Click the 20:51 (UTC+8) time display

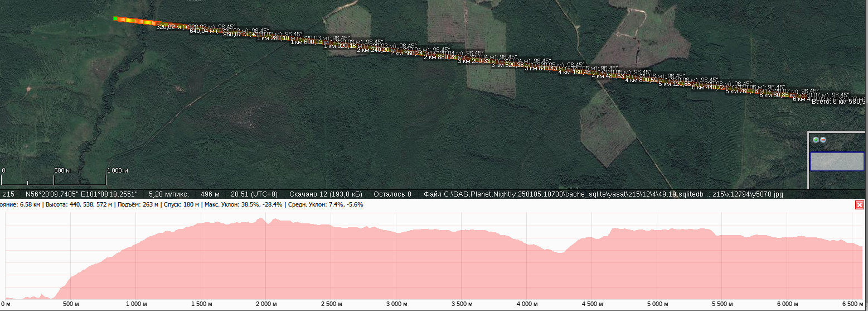254,194
